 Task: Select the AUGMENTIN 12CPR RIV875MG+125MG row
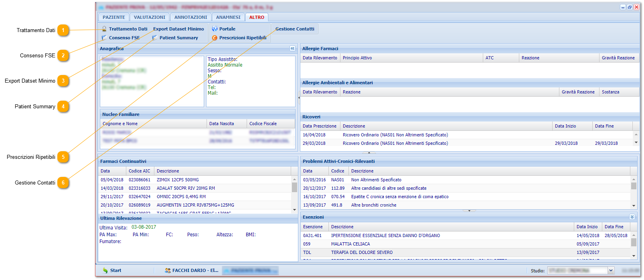195,205
